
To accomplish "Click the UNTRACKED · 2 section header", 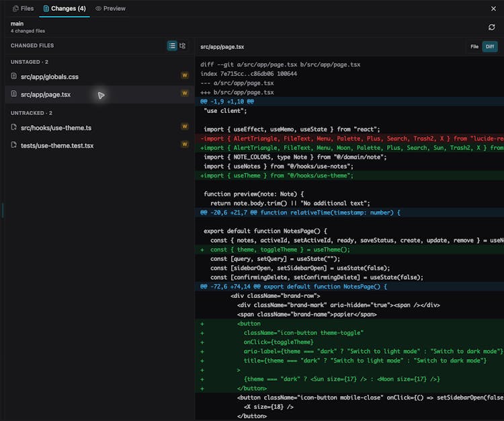I will [x=31, y=113].
